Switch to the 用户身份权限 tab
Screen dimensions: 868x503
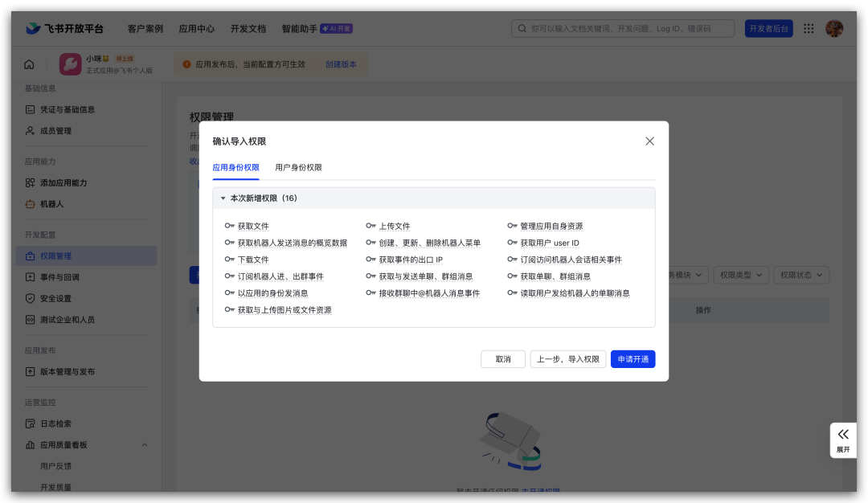point(298,167)
